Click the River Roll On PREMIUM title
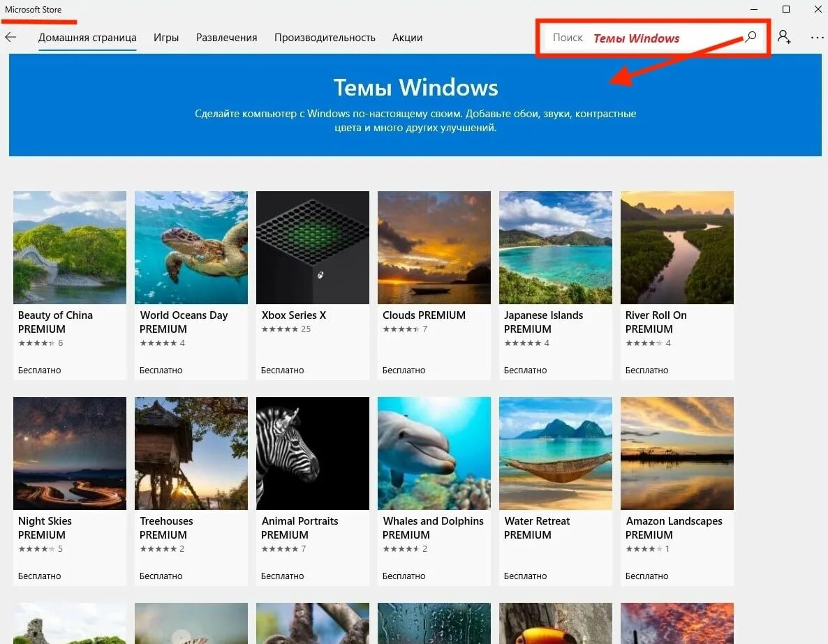The width and height of the screenshot is (828, 644). click(x=656, y=322)
